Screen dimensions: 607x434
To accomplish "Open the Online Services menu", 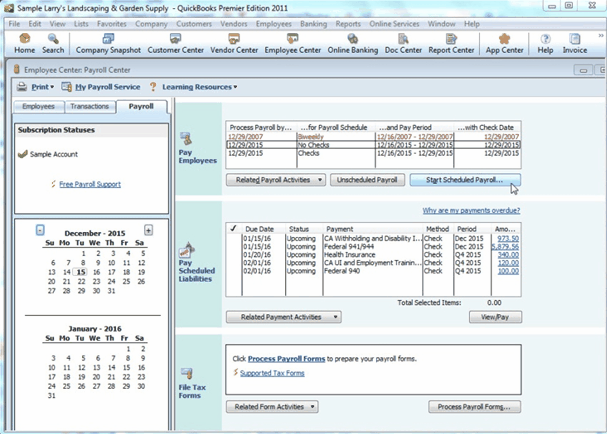I will (x=394, y=24).
